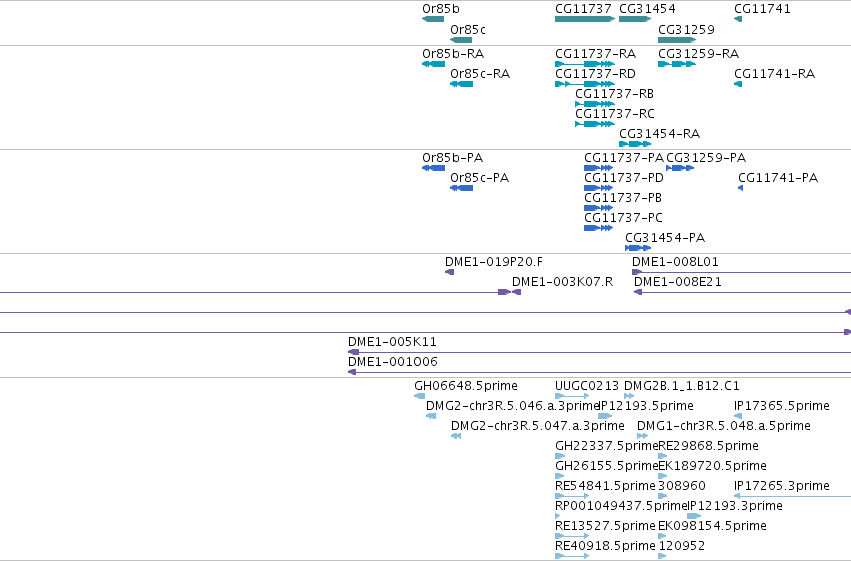Click transcript CG31259-RA
This screenshot has width=851, height=561.
point(677,64)
